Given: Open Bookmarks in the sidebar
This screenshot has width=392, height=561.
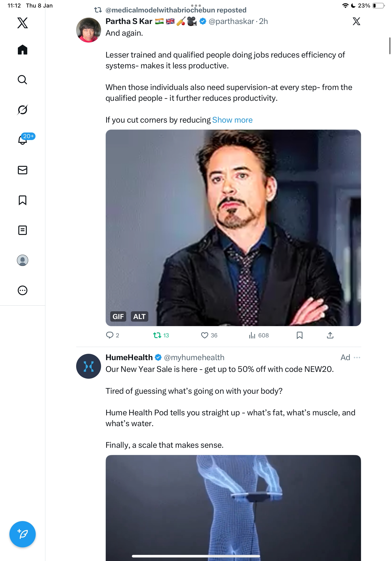Looking at the screenshot, I should click(x=23, y=200).
